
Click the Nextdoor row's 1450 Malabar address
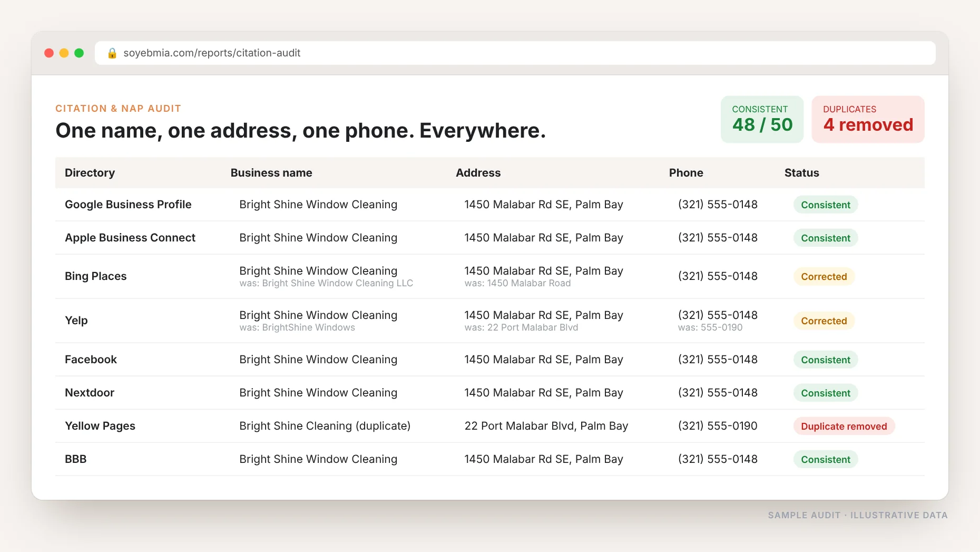coord(544,393)
